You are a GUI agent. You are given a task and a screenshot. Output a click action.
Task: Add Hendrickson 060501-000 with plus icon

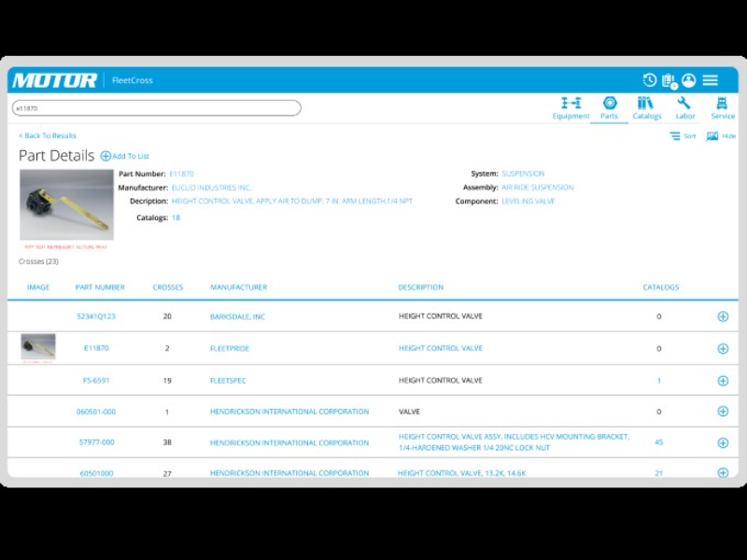click(x=723, y=412)
